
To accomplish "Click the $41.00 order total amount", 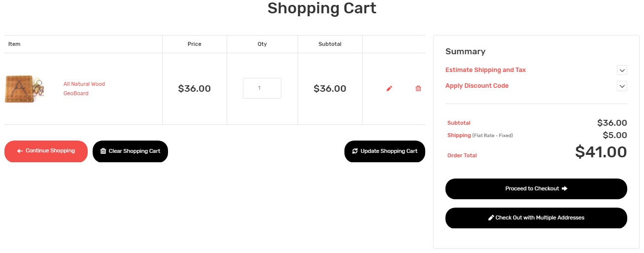I will [x=601, y=152].
